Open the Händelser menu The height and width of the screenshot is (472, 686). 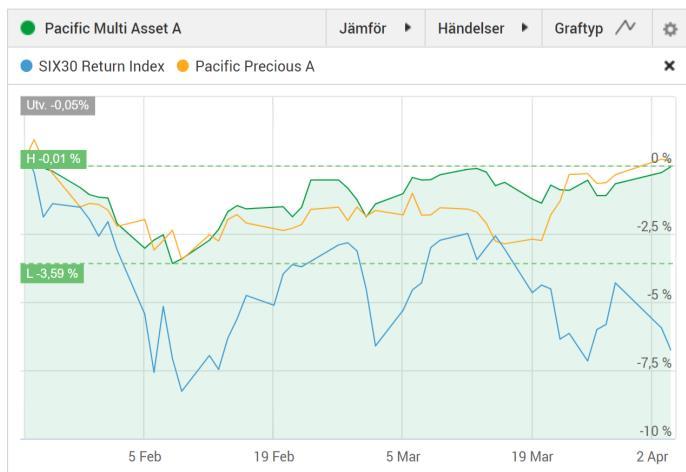click(483, 28)
